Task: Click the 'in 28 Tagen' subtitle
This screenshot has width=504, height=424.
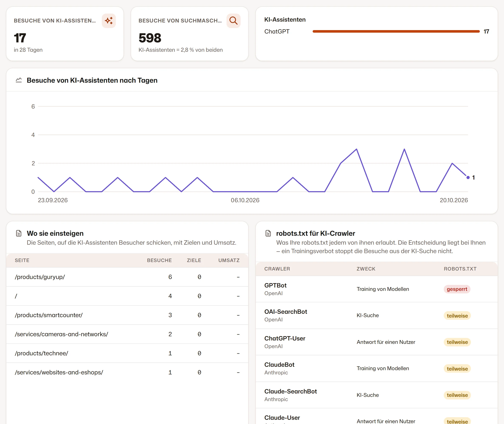Action: point(28,50)
